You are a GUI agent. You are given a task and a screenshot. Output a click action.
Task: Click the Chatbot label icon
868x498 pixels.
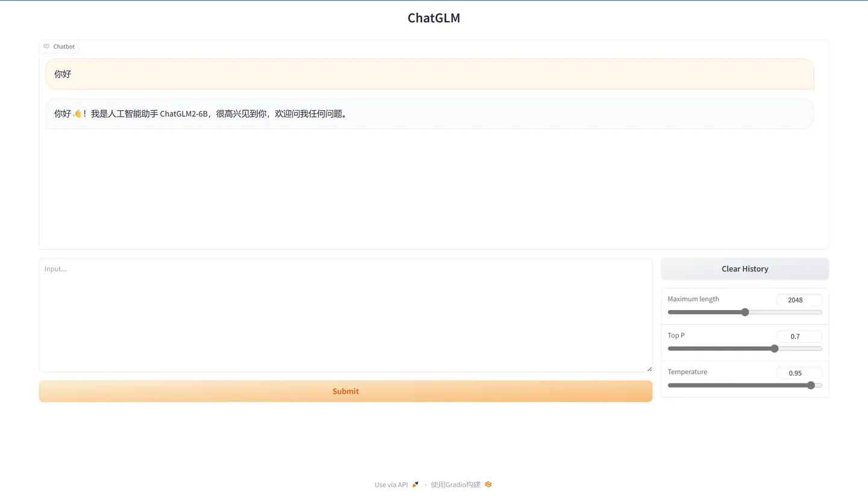pos(46,46)
